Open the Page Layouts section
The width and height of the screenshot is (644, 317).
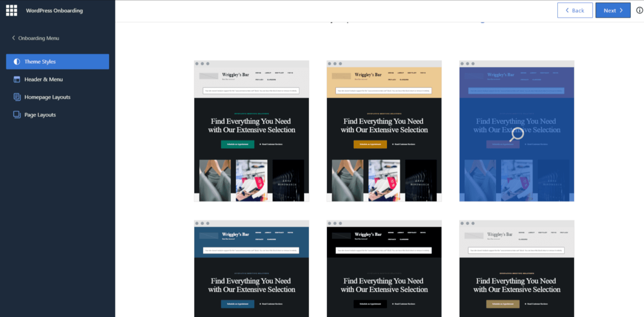40,114
